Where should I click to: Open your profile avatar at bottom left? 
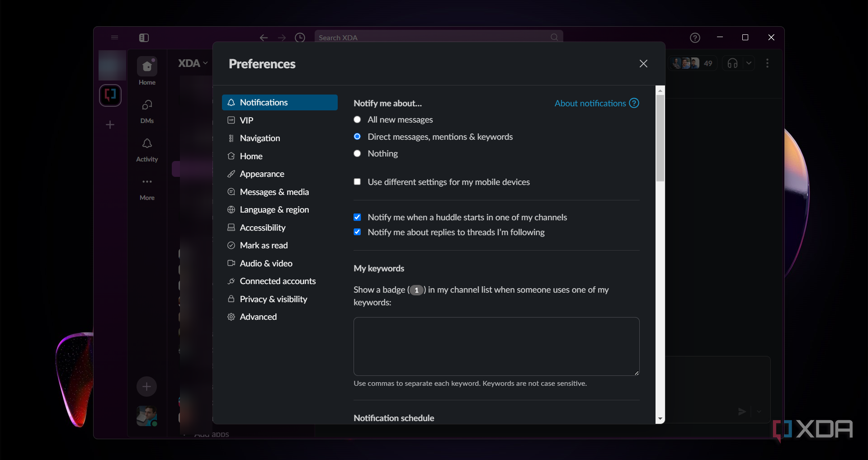[147, 416]
